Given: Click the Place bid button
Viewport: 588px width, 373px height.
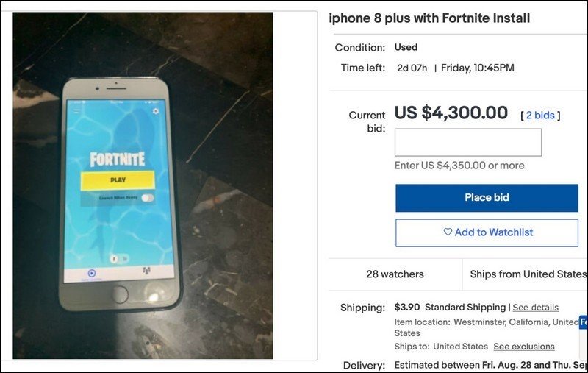Looking at the screenshot, I should tap(487, 198).
